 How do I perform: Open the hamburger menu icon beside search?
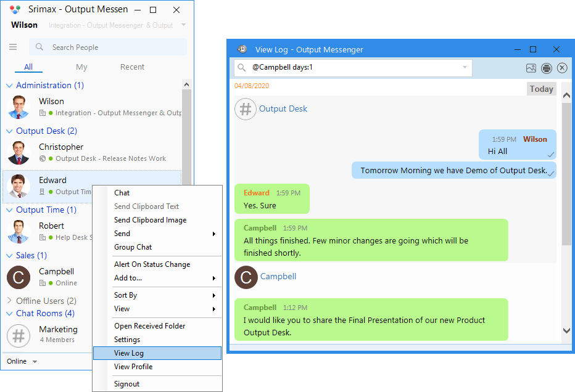tap(13, 47)
